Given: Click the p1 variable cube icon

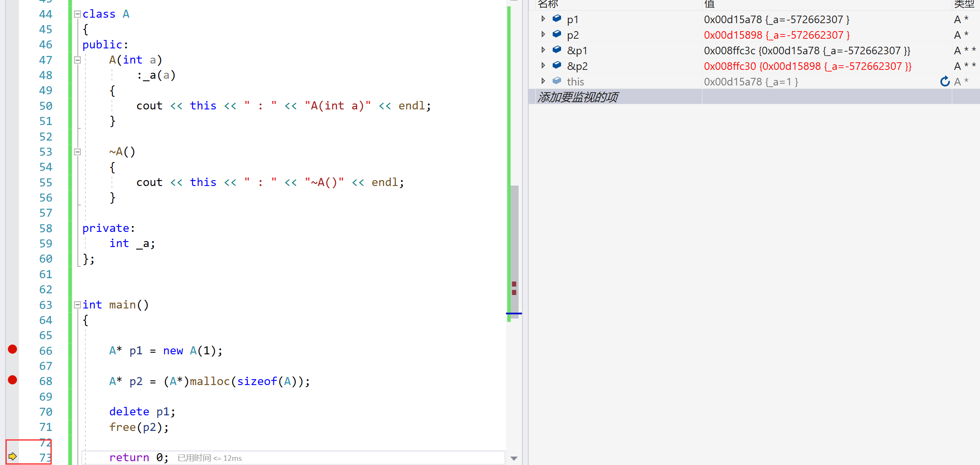Looking at the screenshot, I should 557,19.
